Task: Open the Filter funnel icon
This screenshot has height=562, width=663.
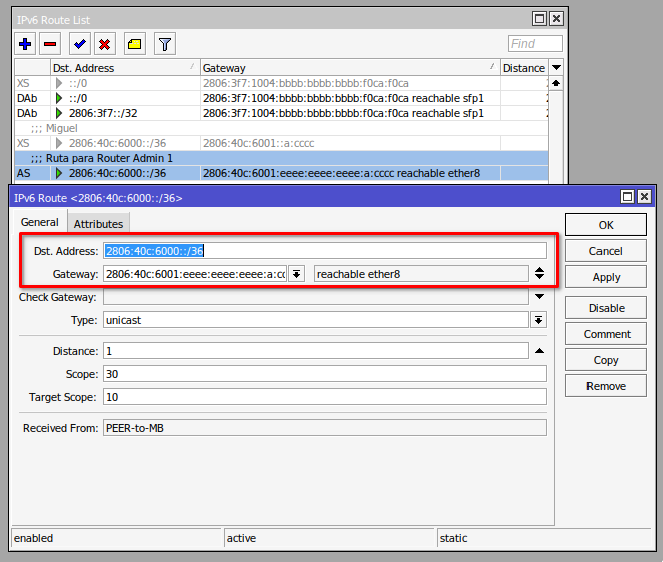Action: [x=165, y=44]
